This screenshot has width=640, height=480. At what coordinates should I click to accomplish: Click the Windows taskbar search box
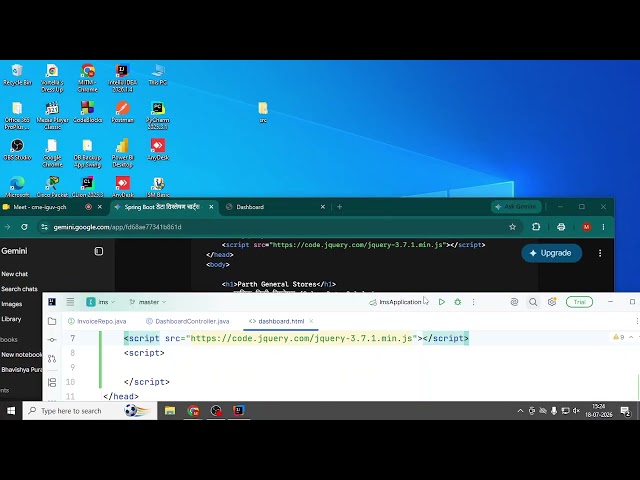pos(90,411)
